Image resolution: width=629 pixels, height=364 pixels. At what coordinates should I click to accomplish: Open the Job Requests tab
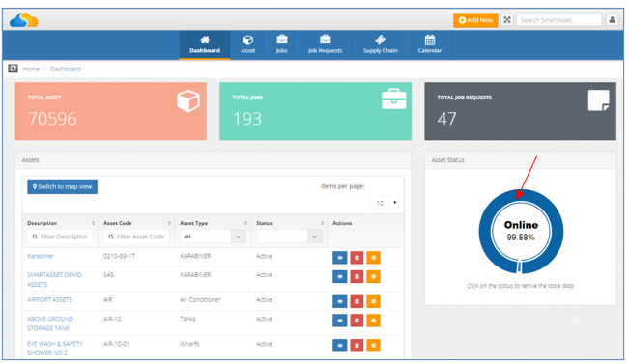[325, 45]
